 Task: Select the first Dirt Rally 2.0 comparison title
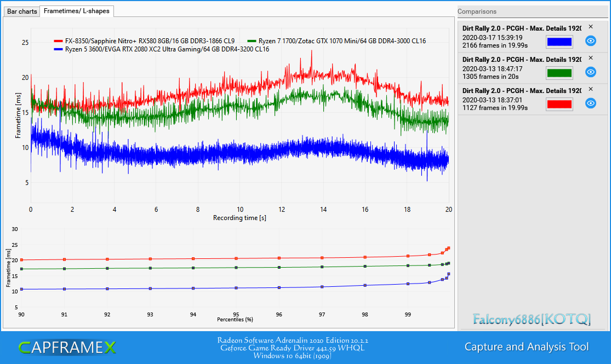522,28
